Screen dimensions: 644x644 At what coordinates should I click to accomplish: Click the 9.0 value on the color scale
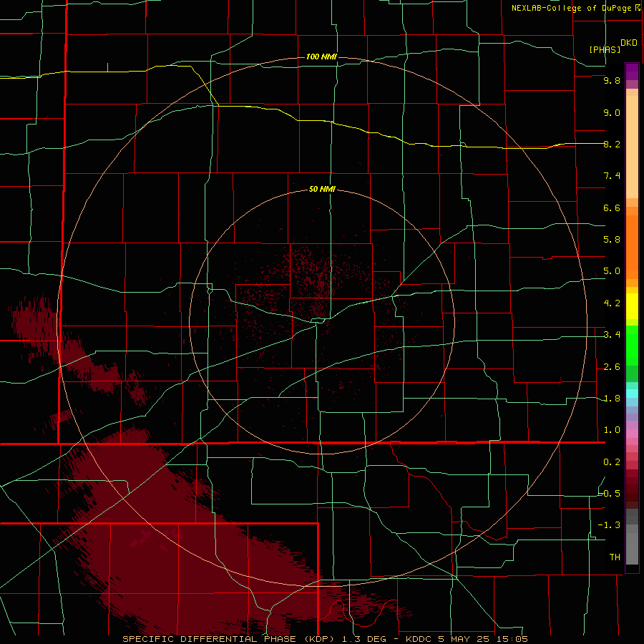tap(612, 112)
